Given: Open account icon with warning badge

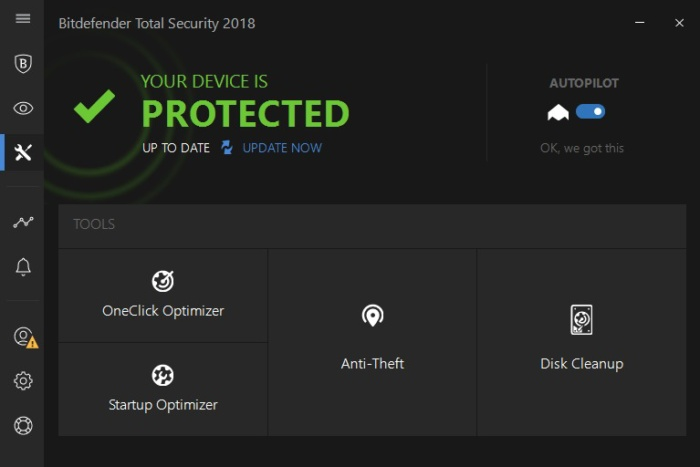Looking at the screenshot, I should pyautogui.click(x=23, y=337).
